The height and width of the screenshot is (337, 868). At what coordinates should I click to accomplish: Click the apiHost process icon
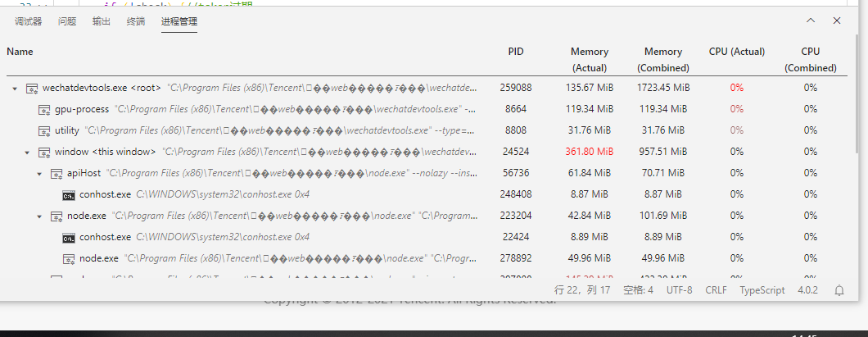[x=57, y=174]
